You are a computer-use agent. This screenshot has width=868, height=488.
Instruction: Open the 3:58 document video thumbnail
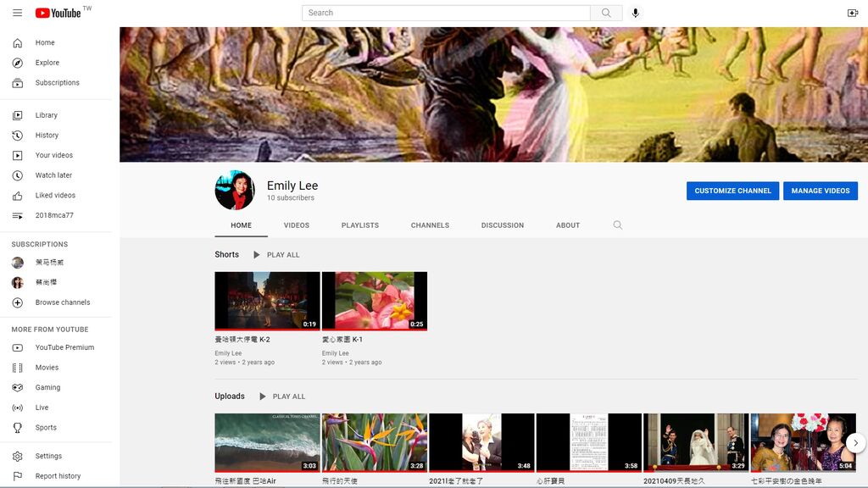point(589,442)
